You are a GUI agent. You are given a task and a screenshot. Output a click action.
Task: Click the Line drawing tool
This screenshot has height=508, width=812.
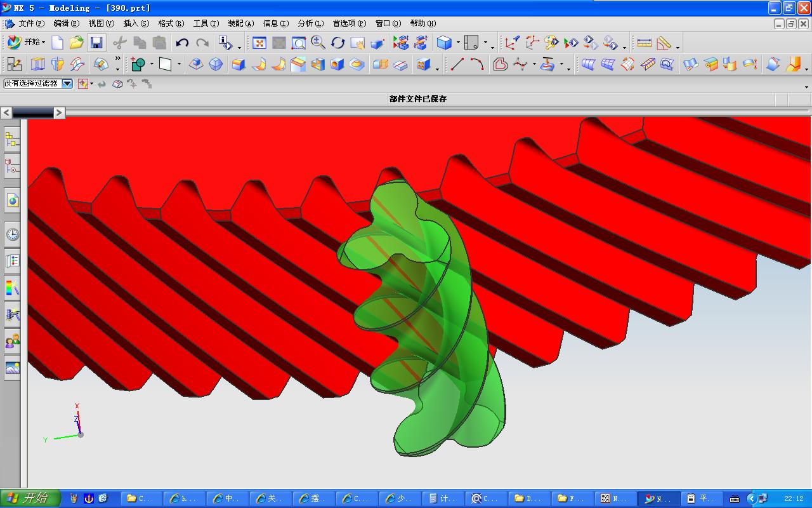coord(457,64)
